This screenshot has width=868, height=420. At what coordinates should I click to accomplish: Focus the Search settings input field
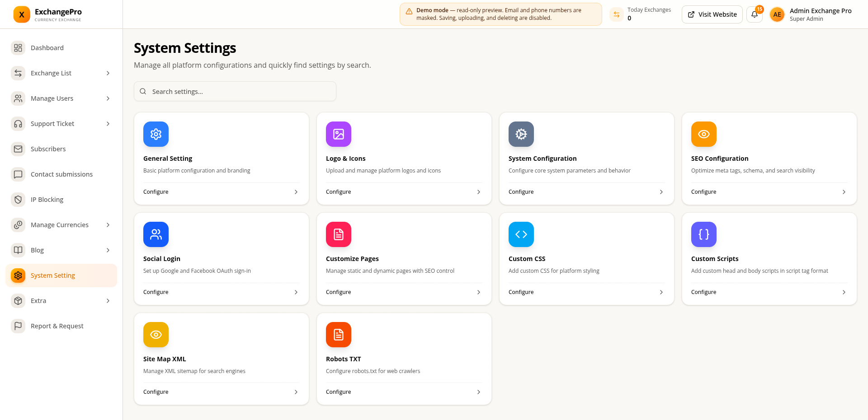coord(235,91)
